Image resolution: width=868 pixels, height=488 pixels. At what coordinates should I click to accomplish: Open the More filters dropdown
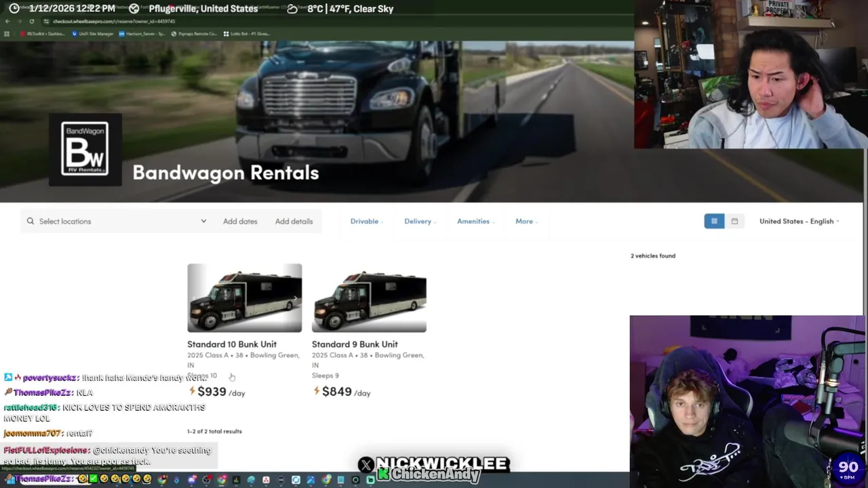526,221
